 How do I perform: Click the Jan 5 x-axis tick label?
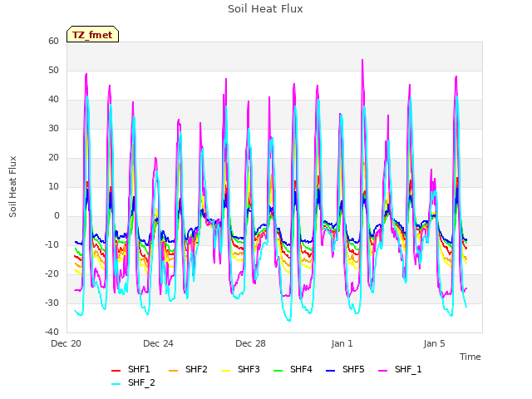point(434,343)
